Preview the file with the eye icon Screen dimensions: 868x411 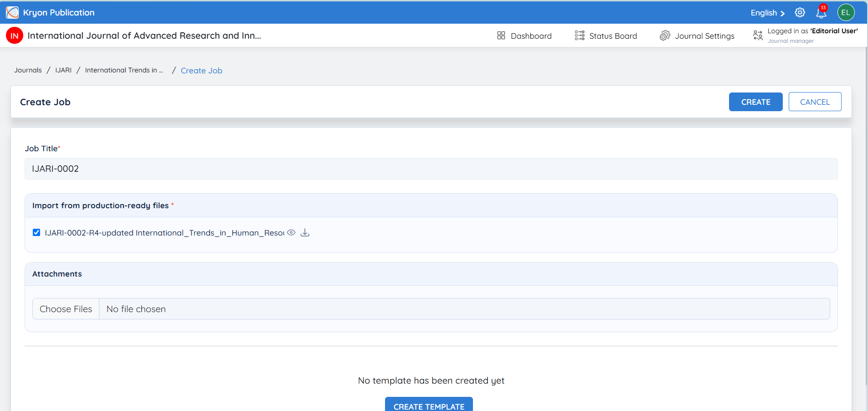(x=291, y=232)
